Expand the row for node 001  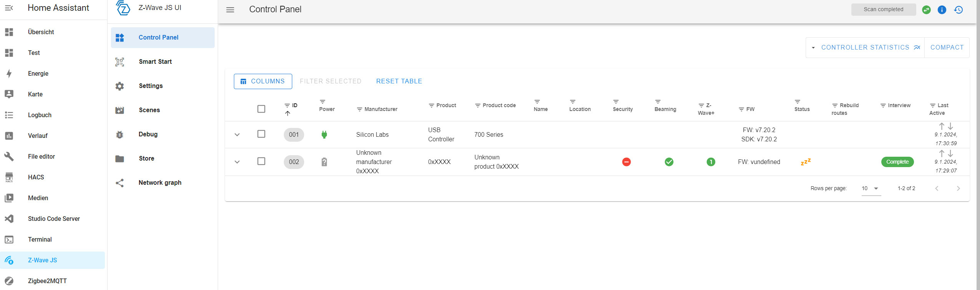[237, 135]
